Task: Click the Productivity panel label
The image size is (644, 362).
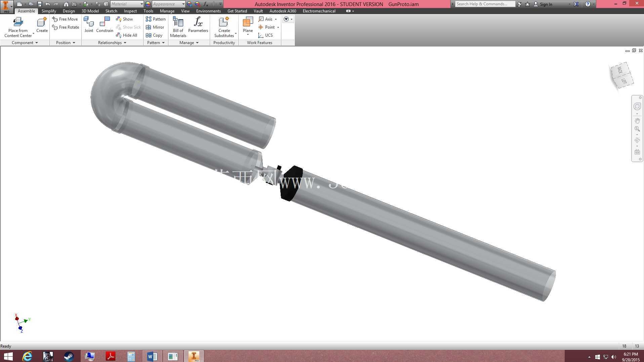Action: [x=224, y=43]
